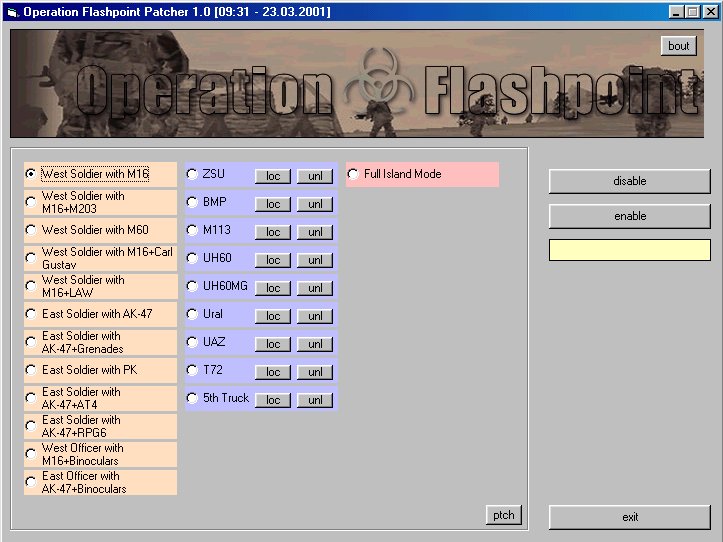This screenshot has width=723, height=542.
Task: Click the Operation Flashpoint banner image
Action: coord(357,83)
